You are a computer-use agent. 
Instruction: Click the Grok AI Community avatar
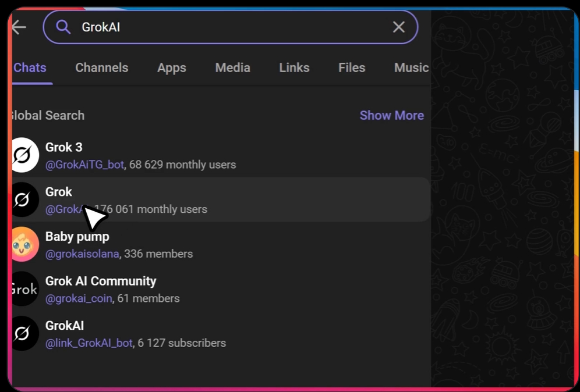tap(24, 289)
